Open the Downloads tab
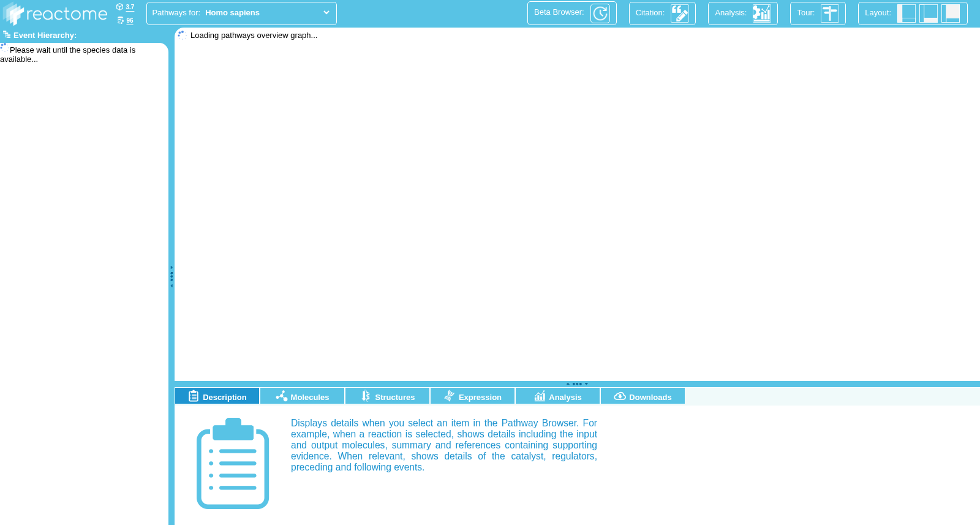 pos(643,396)
